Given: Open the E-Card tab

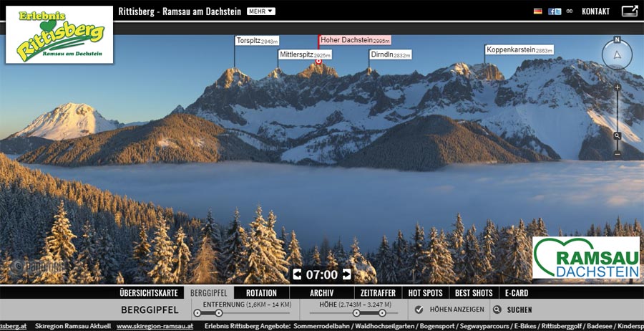Looking at the screenshot, I should tap(516, 293).
